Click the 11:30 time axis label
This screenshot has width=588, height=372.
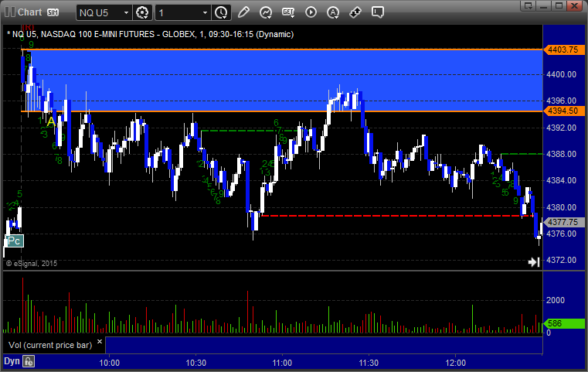click(369, 363)
